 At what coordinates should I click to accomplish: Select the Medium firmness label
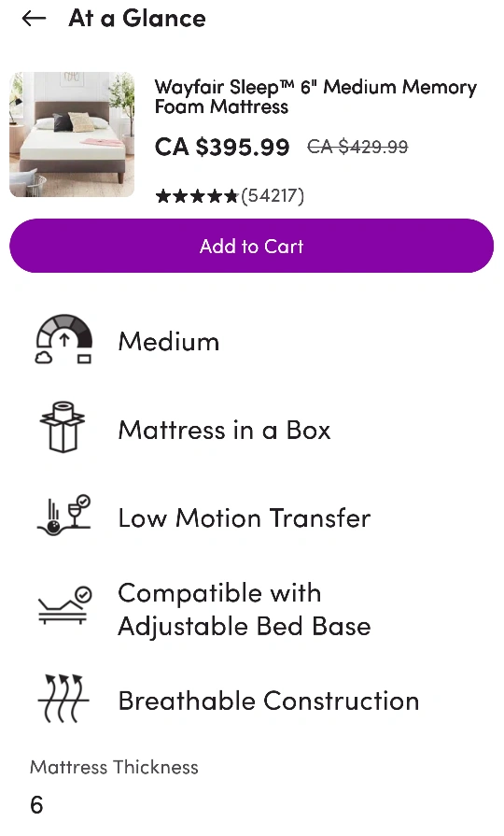168,341
